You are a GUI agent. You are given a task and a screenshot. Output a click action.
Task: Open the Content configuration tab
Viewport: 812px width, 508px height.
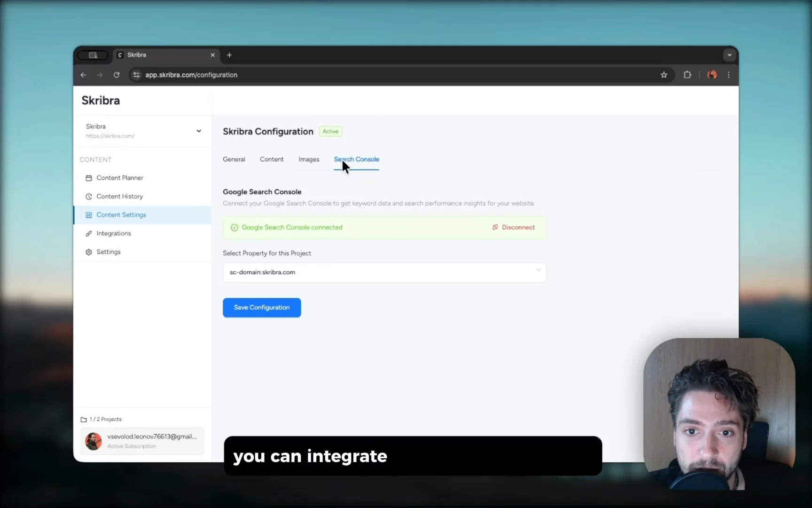point(271,159)
